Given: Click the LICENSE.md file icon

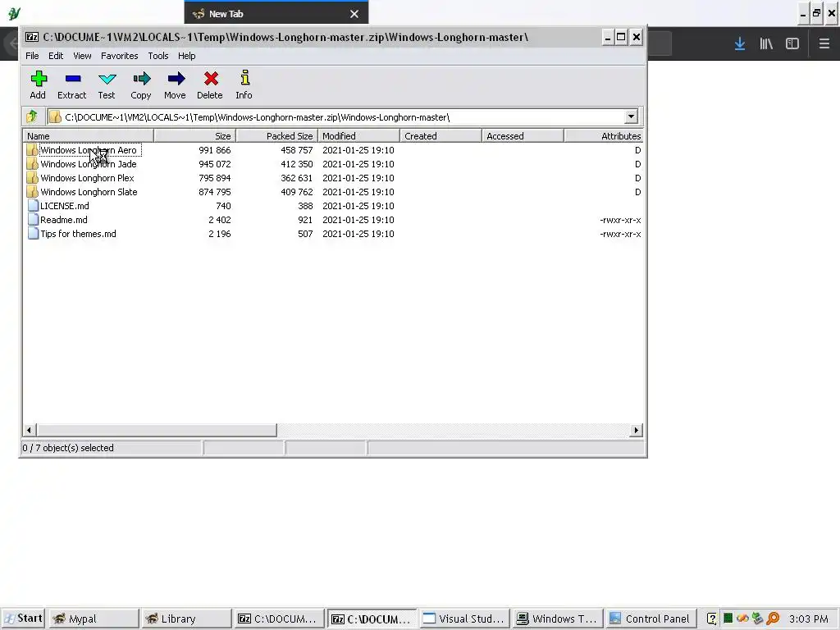Looking at the screenshot, I should 33,206.
